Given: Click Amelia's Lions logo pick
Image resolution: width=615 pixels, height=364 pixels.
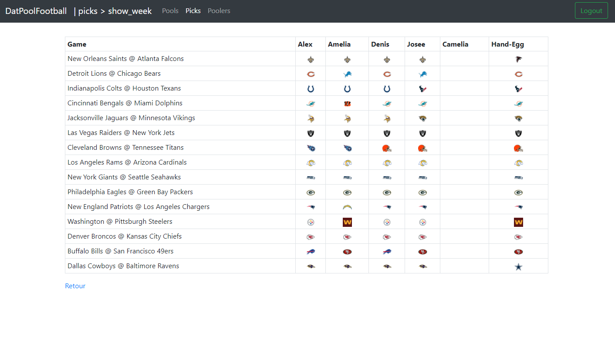Looking at the screenshot, I should click(347, 74).
